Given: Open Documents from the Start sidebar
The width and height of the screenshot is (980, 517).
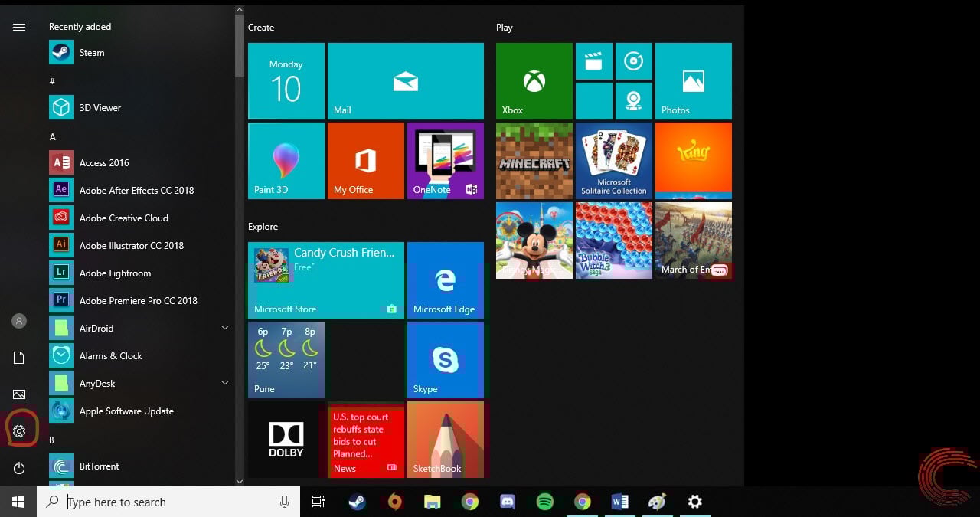Looking at the screenshot, I should coord(19,358).
